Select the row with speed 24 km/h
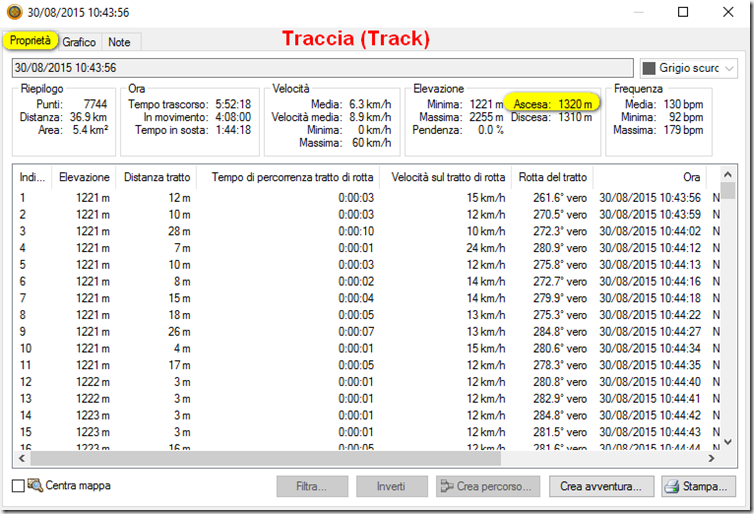The width and height of the screenshot is (754, 514). pyautogui.click(x=367, y=248)
